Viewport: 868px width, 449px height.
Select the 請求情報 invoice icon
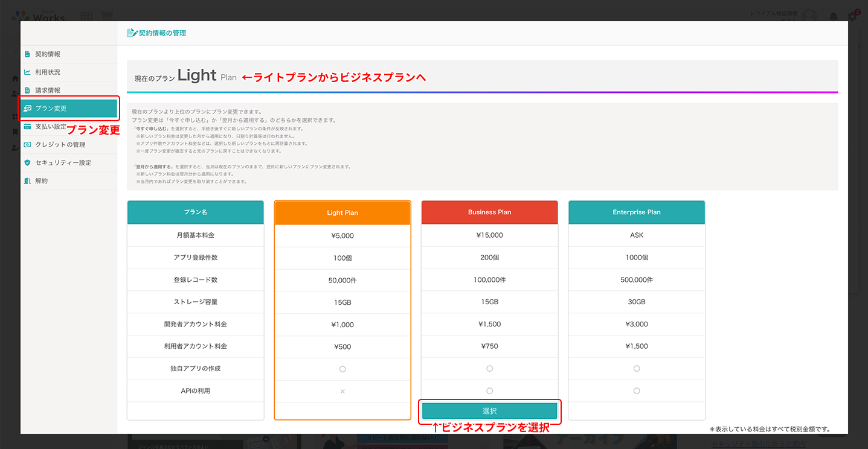pos(27,91)
